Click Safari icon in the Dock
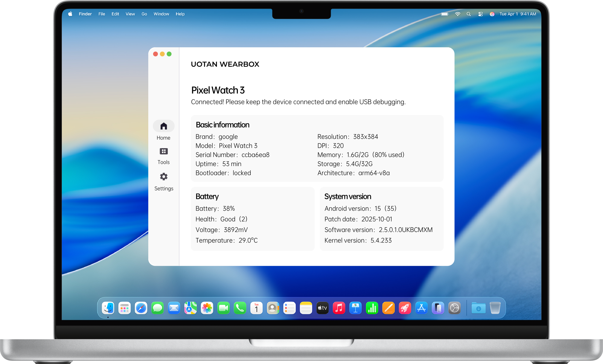The height and width of the screenshot is (364, 603). click(141, 308)
